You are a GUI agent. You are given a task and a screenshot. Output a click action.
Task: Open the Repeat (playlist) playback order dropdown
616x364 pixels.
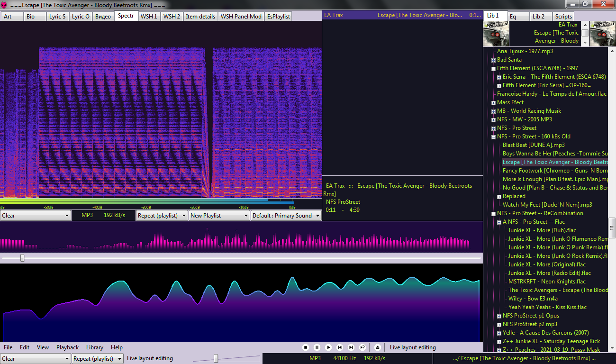(163, 216)
